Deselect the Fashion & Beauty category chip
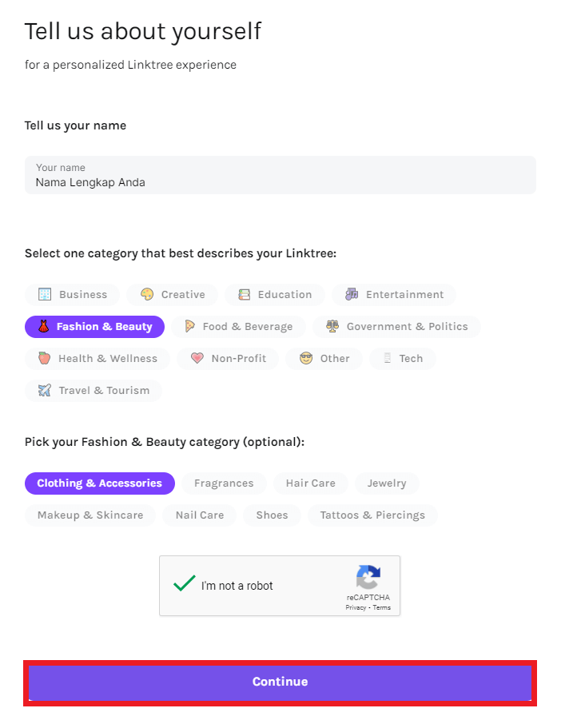The image size is (569, 728). pyautogui.click(x=95, y=327)
